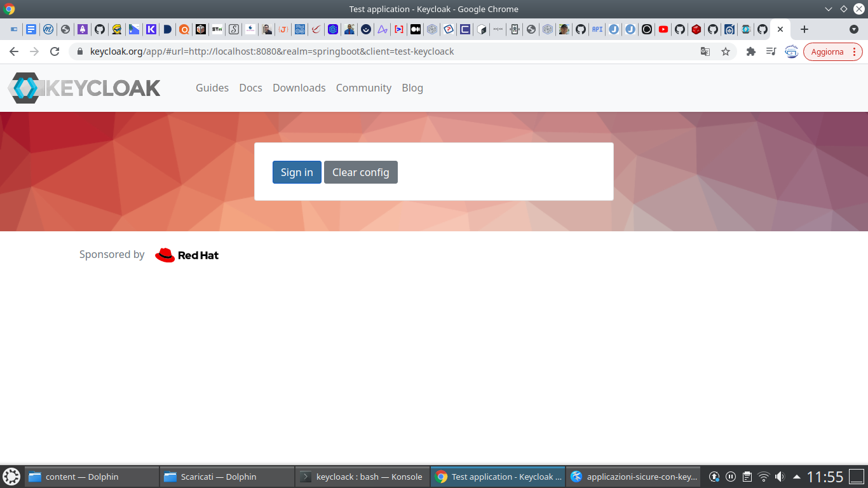Switch to the blue API tab
The width and height of the screenshot is (868, 488).
pos(597,29)
